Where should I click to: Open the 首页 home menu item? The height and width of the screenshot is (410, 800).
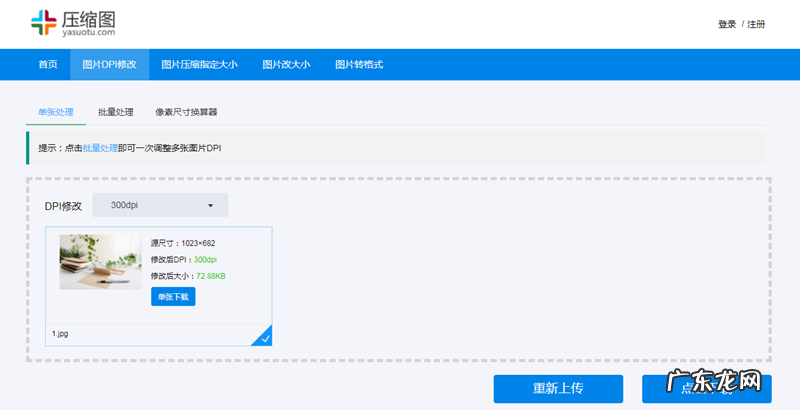48,65
